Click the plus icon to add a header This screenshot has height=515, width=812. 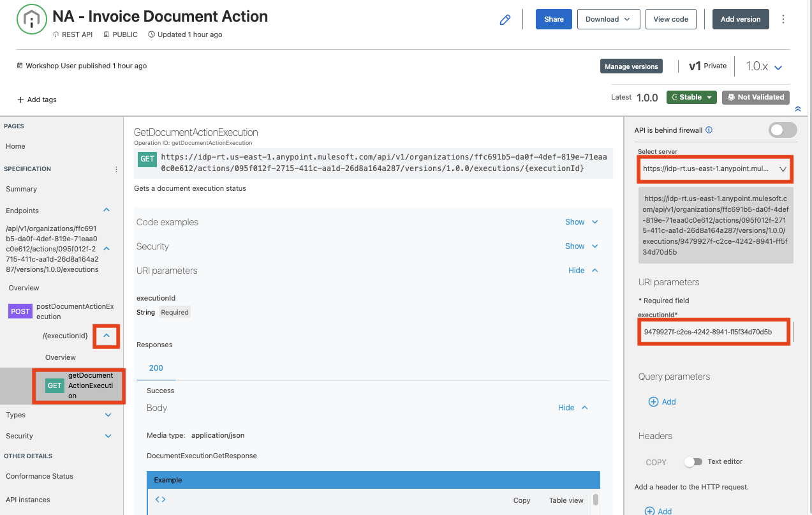(649, 511)
